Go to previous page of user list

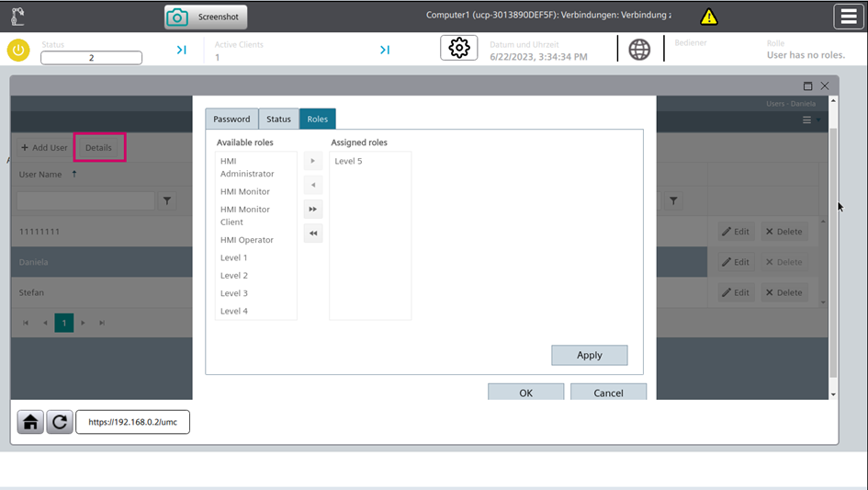tap(45, 323)
